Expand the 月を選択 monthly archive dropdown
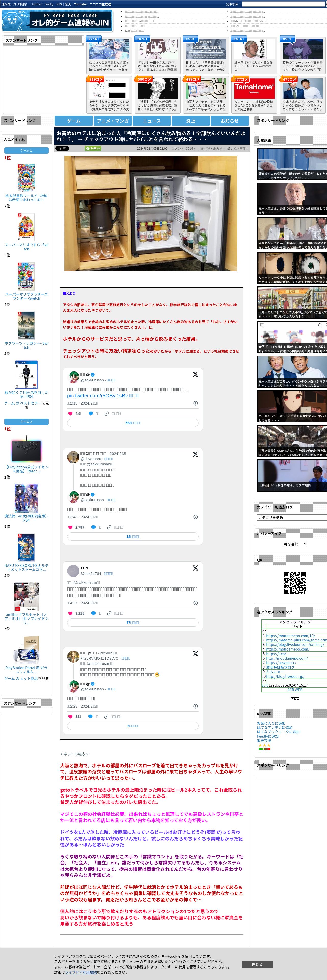 coord(295,544)
